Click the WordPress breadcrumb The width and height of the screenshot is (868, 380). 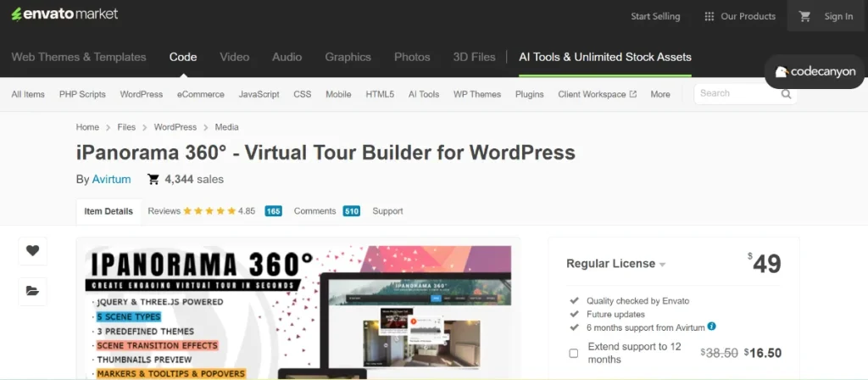click(175, 127)
